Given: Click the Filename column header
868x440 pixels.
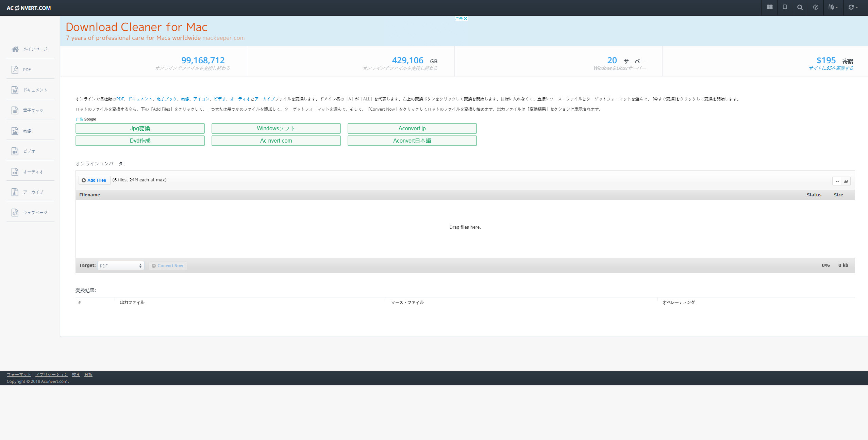Looking at the screenshot, I should point(90,195).
